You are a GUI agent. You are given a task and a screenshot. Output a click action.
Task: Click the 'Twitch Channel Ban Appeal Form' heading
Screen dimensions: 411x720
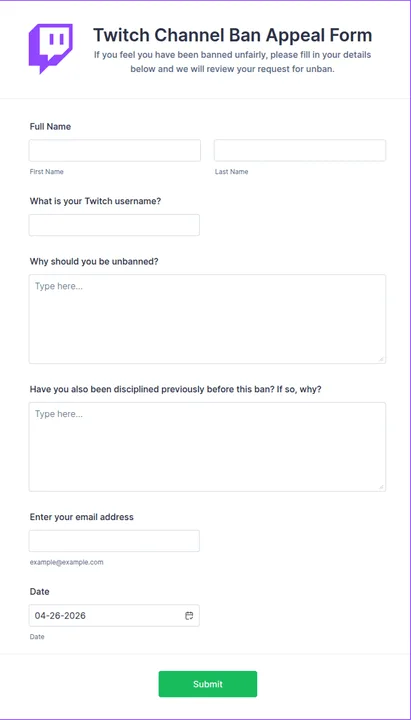[x=232, y=35]
